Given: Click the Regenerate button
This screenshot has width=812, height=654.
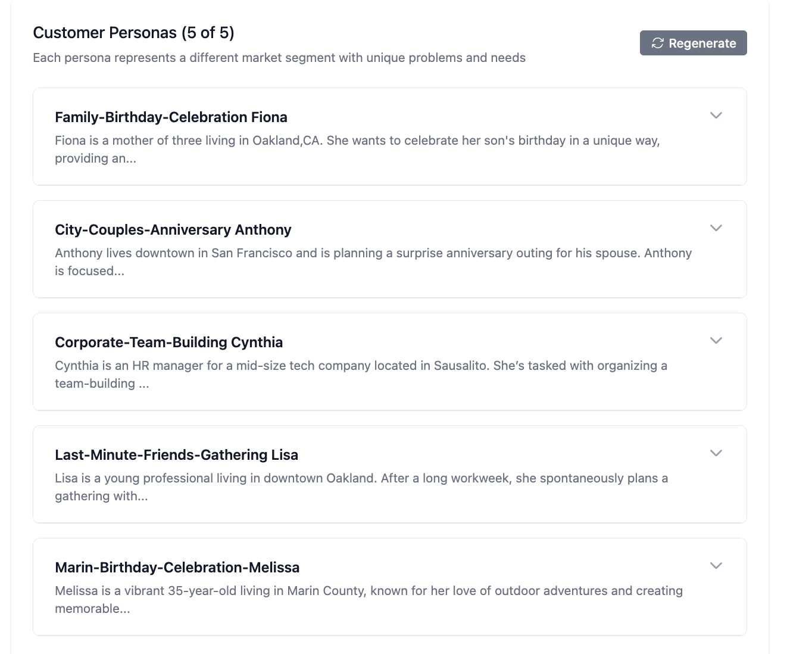Looking at the screenshot, I should [693, 43].
